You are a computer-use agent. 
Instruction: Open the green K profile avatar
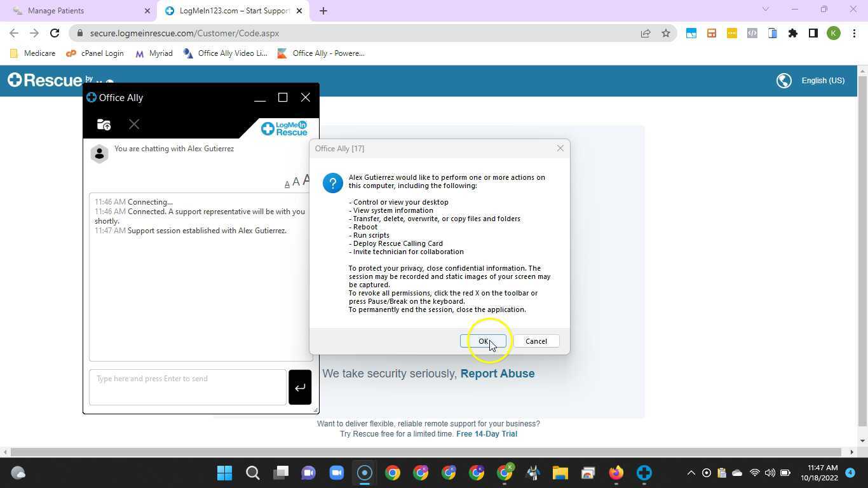point(834,33)
